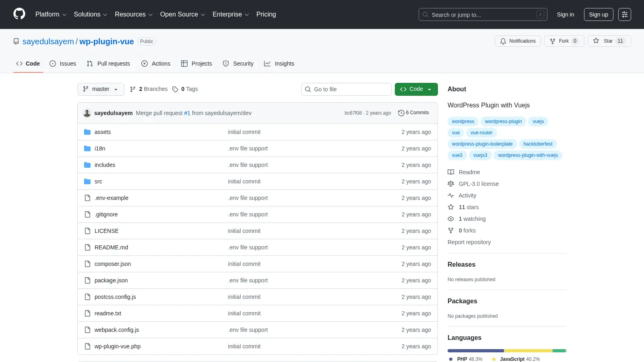This screenshot has width=644, height=362.
Task: Click the includes folder icon
Action: coord(87,165)
